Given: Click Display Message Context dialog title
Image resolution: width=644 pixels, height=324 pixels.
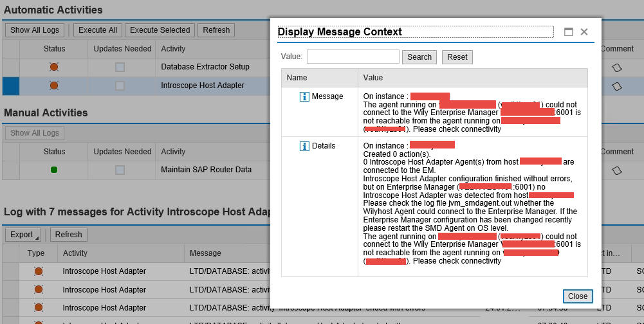Looking at the screenshot, I should pos(340,32).
